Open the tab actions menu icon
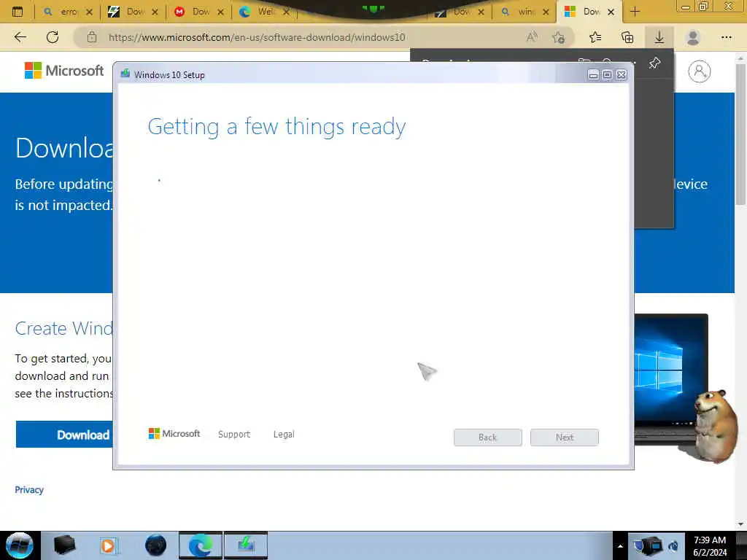This screenshot has width=747, height=560. pos(18,12)
